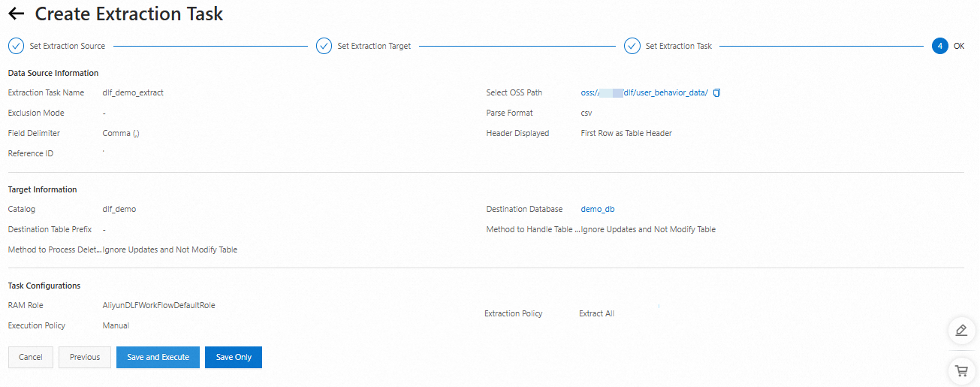The width and height of the screenshot is (980, 387).
Task: Click the Set Extraction Source checkmark icon
Action: tap(16, 46)
